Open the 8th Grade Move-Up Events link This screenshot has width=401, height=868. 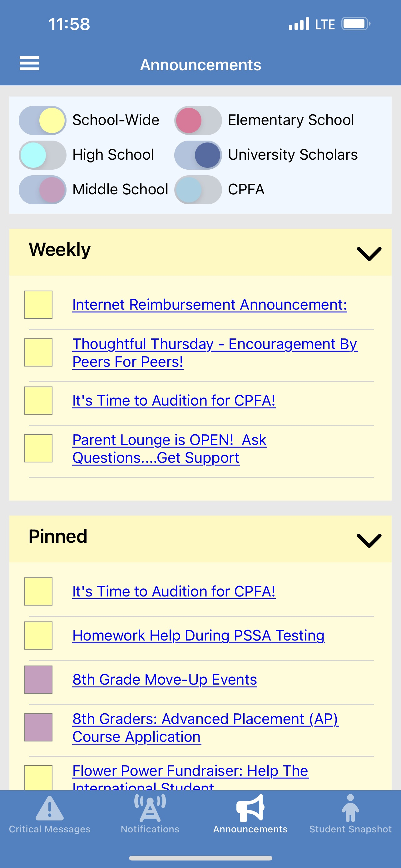pyautogui.click(x=165, y=680)
